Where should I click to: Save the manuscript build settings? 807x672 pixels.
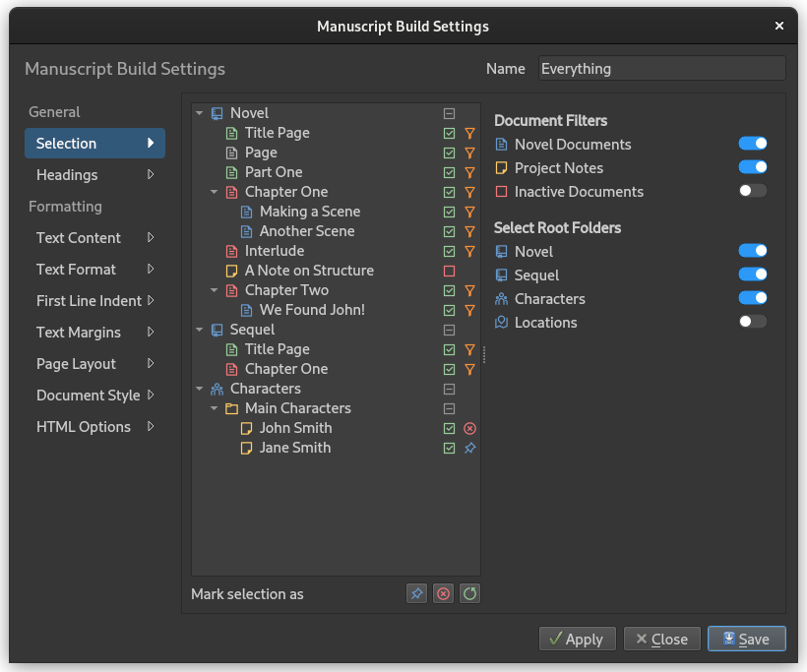[x=746, y=639]
